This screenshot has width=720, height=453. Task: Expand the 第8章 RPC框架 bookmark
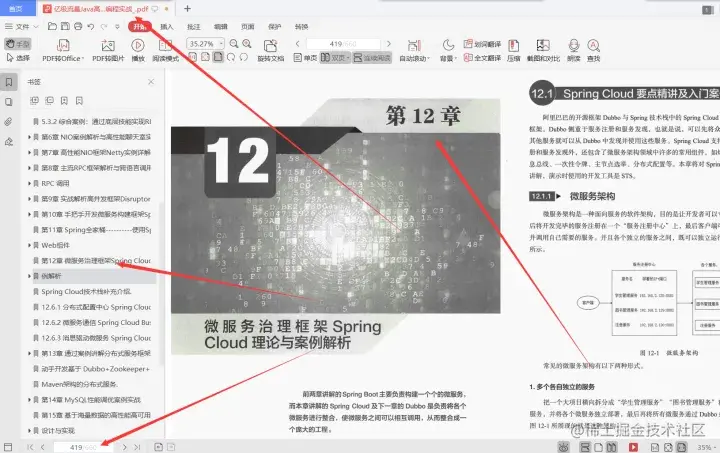(29, 168)
